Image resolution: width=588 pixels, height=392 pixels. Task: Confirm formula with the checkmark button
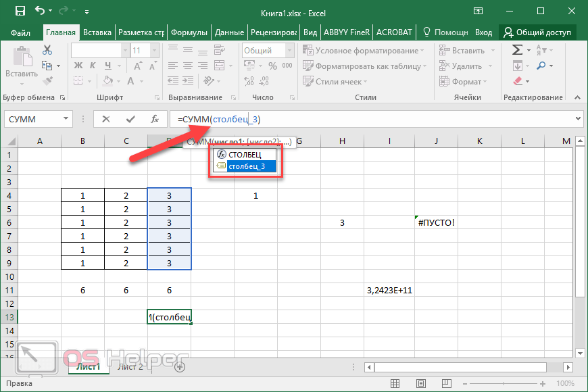point(130,119)
